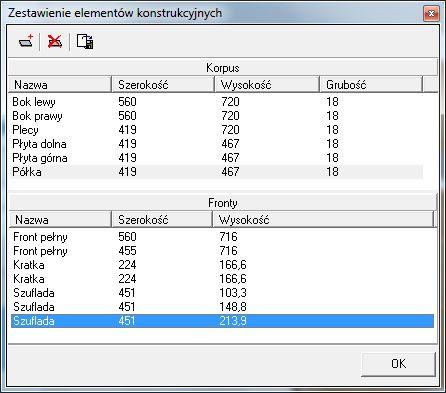Click the Fronty Szerokość column header
The width and height of the screenshot is (446, 393).
tap(162, 220)
